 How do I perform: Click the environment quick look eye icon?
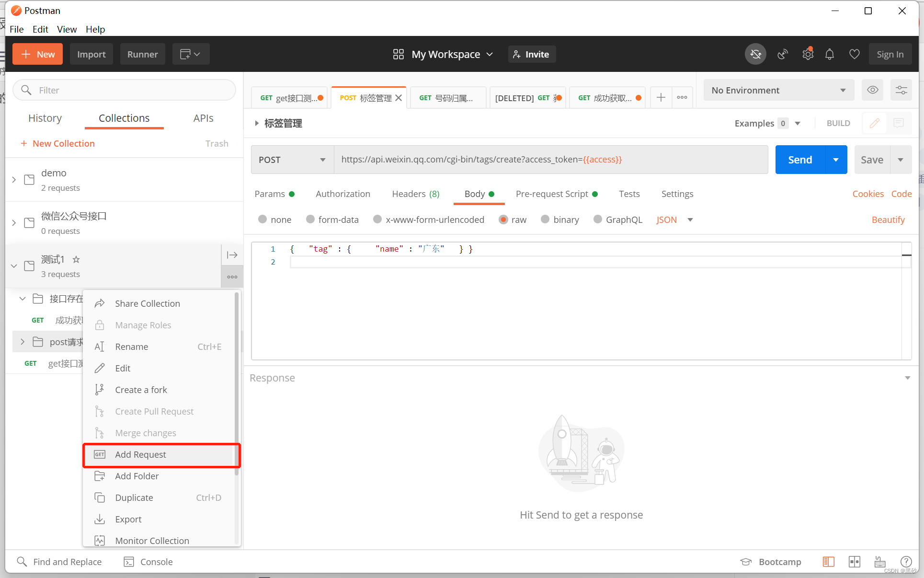(x=872, y=90)
